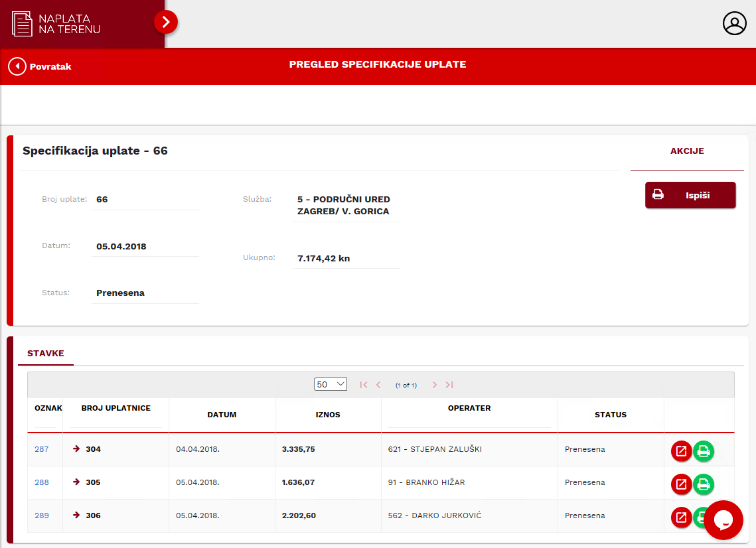This screenshot has height=548, width=756.
Task: Print payment slip 304 row
Action: click(704, 451)
